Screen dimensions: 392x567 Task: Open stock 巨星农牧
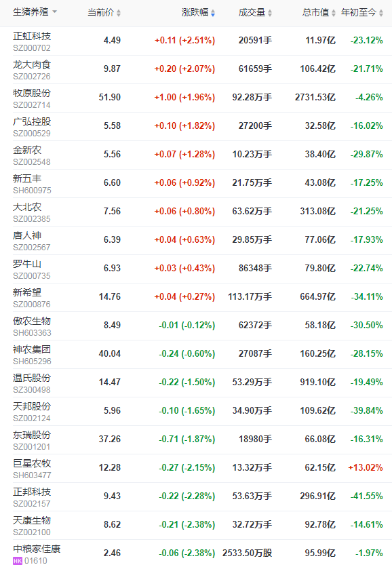coord(32,464)
